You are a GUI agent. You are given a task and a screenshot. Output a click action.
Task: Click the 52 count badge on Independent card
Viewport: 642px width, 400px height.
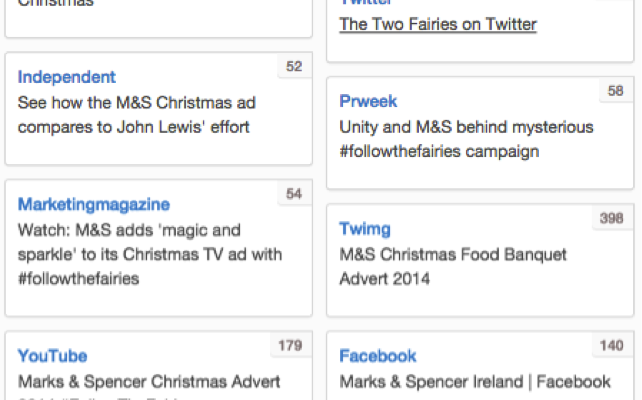coord(293,67)
